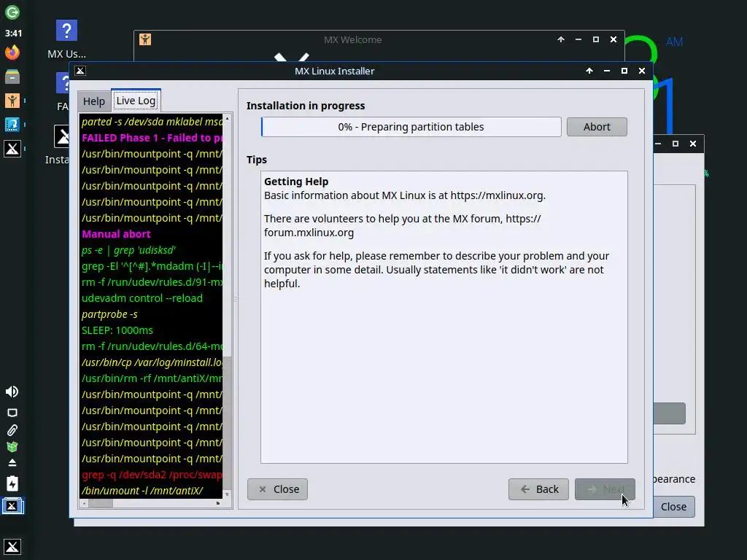Click the live log horizontal scrollbar thumb
The image size is (747, 560).
[x=101, y=503]
